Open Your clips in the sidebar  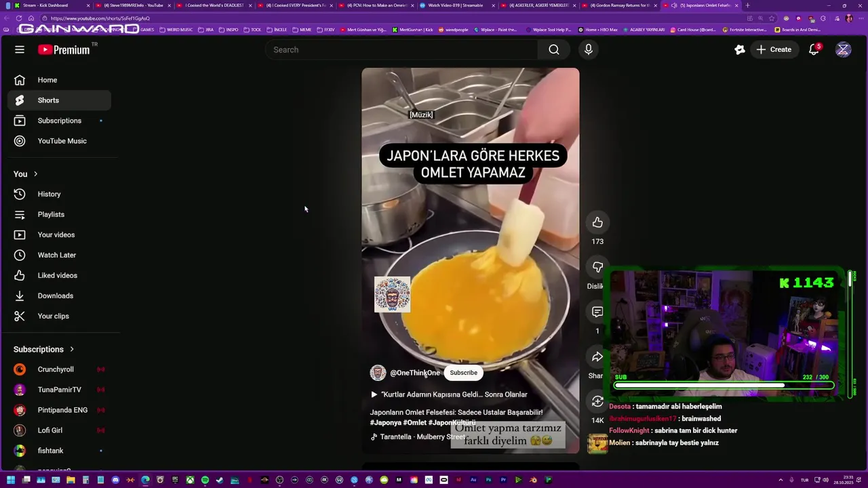tap(60, 316)
